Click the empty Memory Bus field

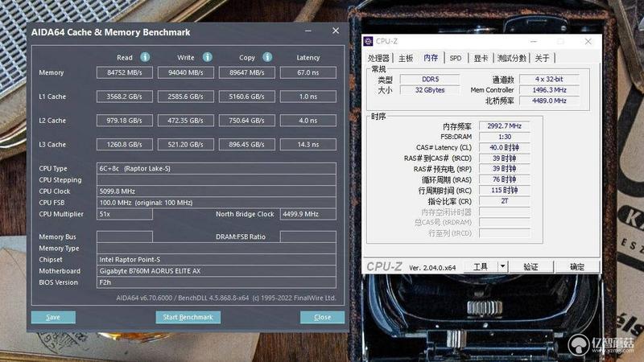click(125, 237)
